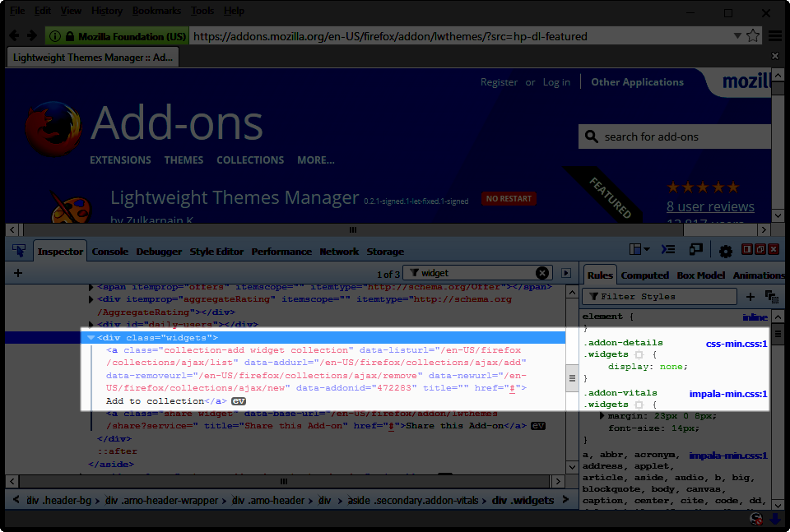Expand the span itemprop="offers" node
790x532 pixels.
pyautogui.click(x=91, y=287)
